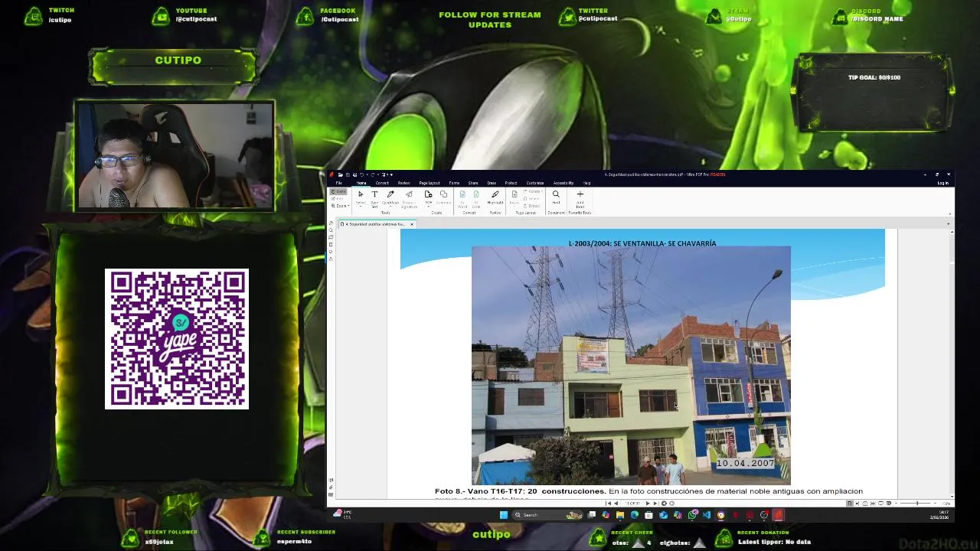Click the Open file icon in quick access toolbar
This screenshot has height=551, width=980.
coord(341,174)
